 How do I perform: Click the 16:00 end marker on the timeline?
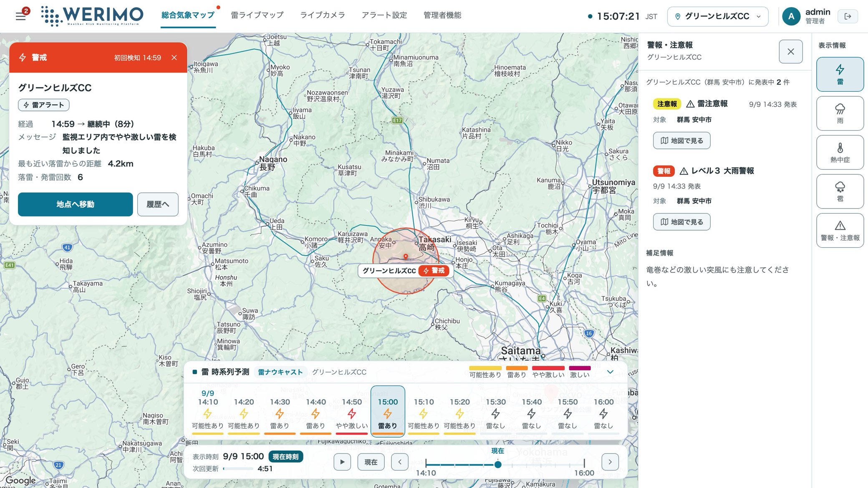(x=584, y=463)
